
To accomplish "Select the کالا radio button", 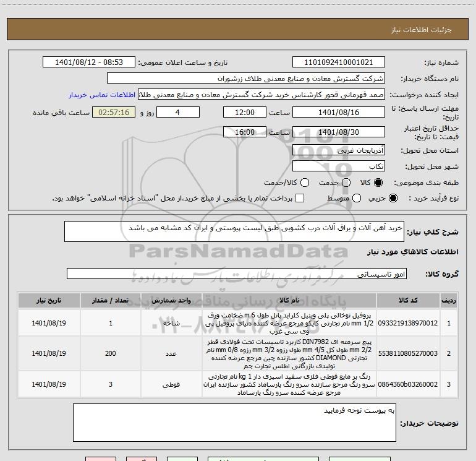I will (x=378, y=183).
